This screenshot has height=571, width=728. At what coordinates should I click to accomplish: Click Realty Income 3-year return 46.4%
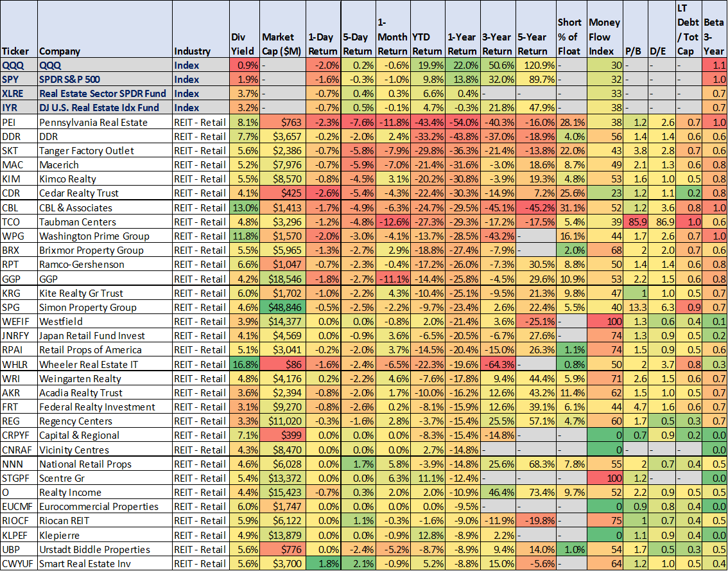pos(498,493)
